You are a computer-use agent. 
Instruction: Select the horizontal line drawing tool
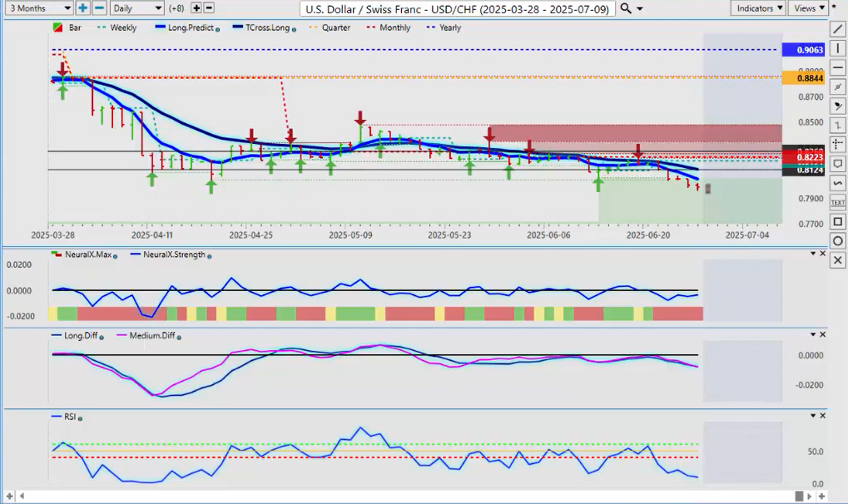(837, 67)
